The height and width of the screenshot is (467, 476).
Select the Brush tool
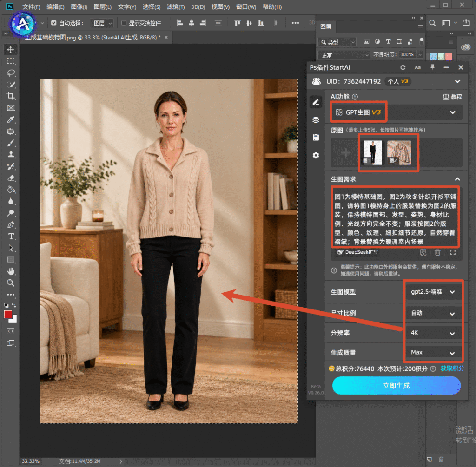(x=11, y=143)
